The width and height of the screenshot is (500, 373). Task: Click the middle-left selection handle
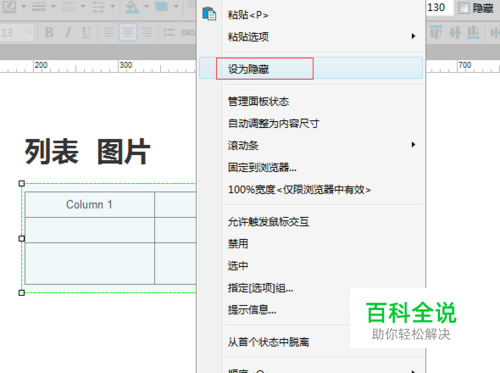22,238
